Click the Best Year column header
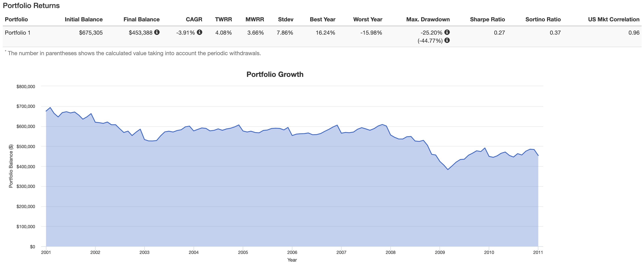This screenshot has width=644, height=266. [322, 20]
